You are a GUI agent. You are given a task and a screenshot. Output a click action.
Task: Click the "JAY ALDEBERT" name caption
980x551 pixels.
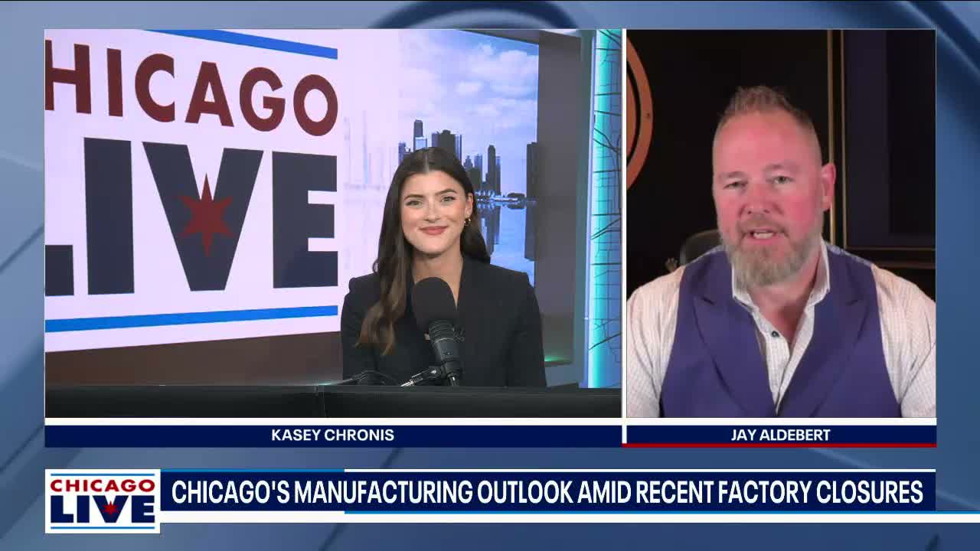coord(780,435)
